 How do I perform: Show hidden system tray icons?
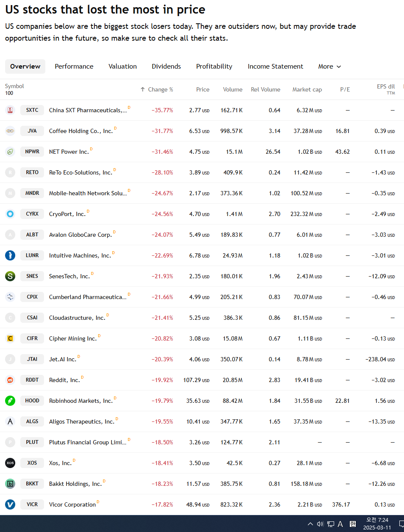(310, 524)
